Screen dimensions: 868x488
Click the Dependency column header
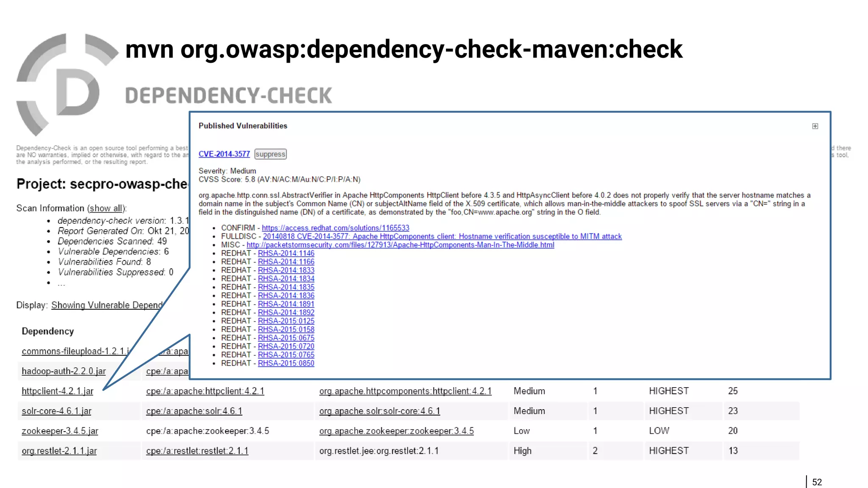[x=47, y=331]
